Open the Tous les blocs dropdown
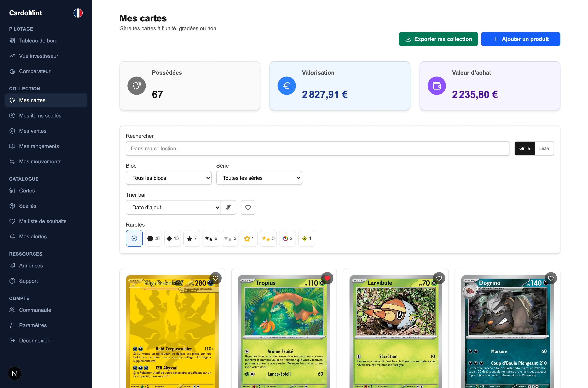 coord(169,178)
